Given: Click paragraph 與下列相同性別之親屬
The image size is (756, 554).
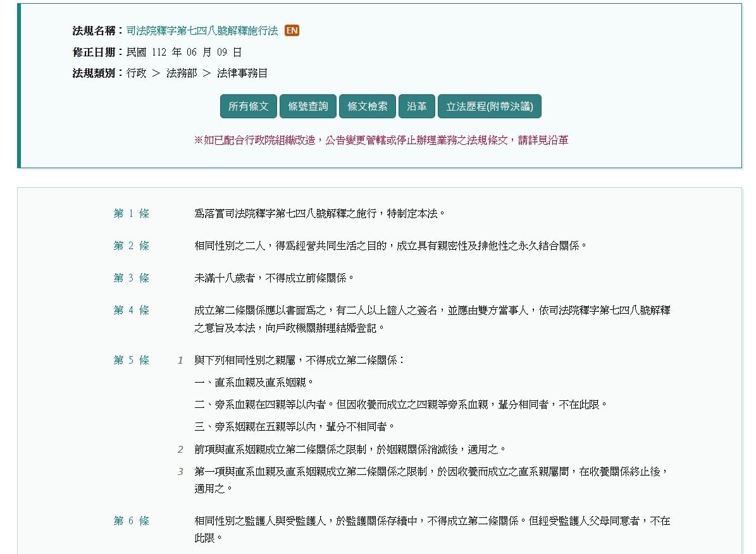Looking at the screenshot, I should coord(299,360).
